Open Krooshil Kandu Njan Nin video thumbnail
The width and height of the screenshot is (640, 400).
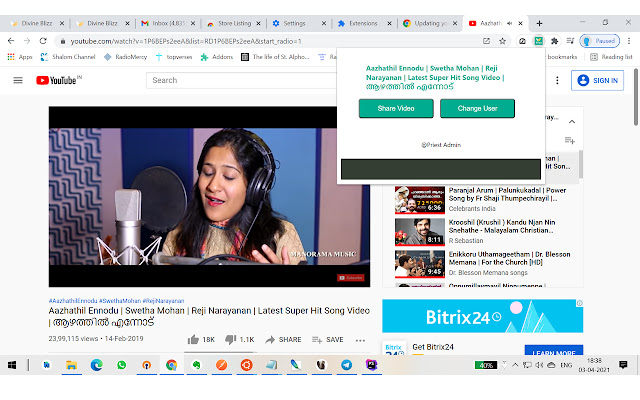point(420,232)
